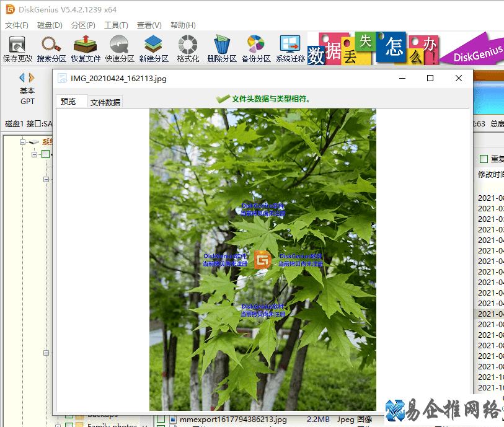
Task: Click the back arrow above 基本 GPT
Action: (x=22, y=77)
